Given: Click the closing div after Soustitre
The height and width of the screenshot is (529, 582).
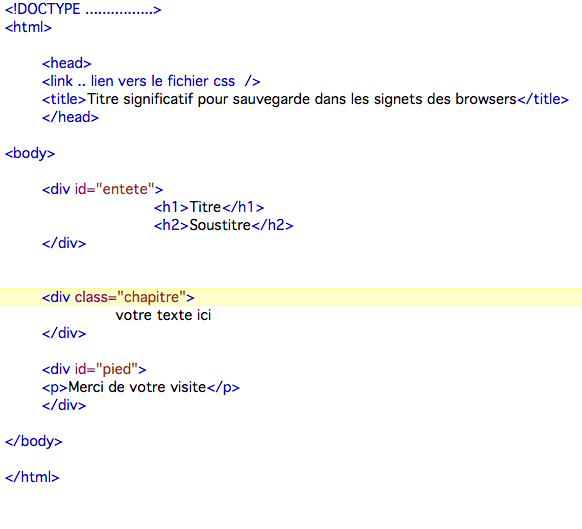Looking at the screenshot, I should (64, 243).
